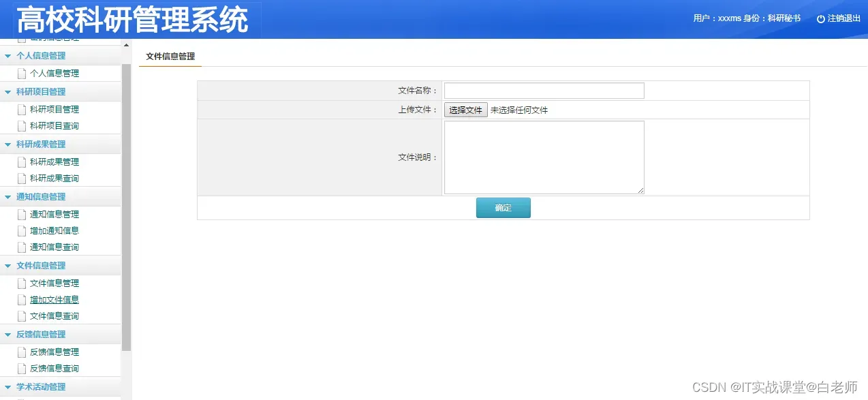
Task: Click the document icon beside 反馈信息管理
Action: (x=21, y=352)
